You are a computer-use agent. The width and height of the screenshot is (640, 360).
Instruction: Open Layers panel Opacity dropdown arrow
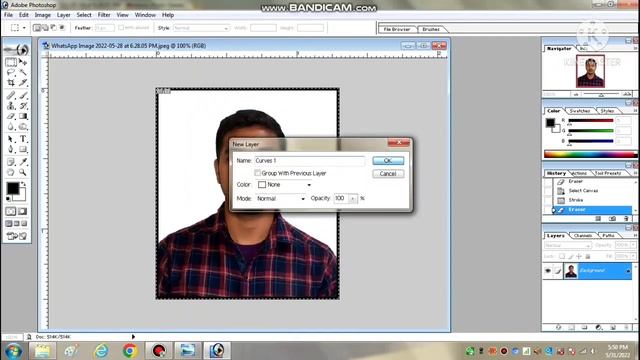[633, 245]
